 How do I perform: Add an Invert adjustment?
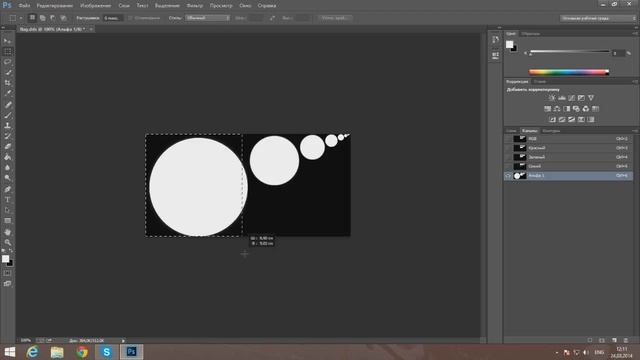tap(552, 120)
